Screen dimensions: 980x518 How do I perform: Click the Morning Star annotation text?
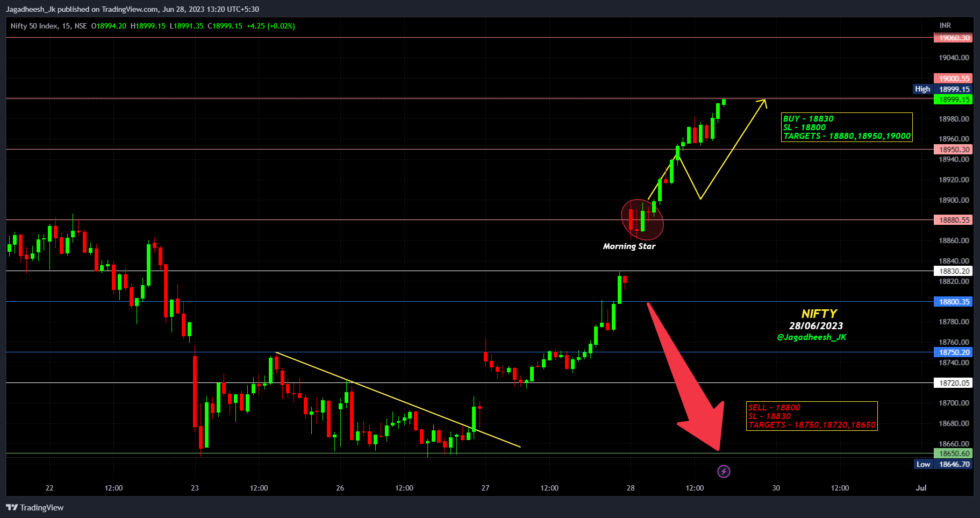click(629, 246)
